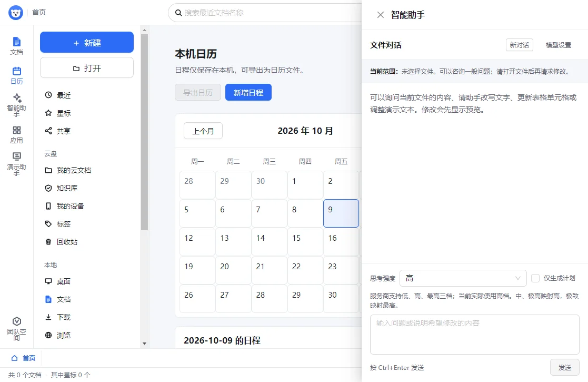Open 我的云文档 folder

[87, 170]
